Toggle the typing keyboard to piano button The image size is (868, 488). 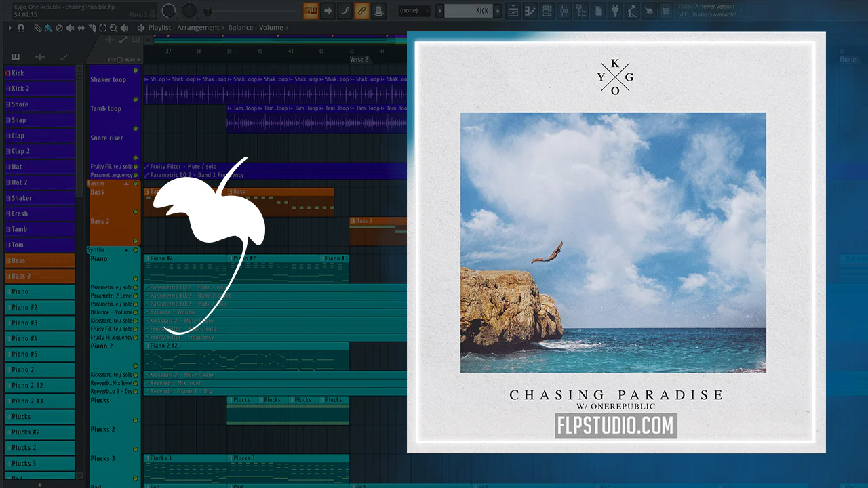[311, 10]
